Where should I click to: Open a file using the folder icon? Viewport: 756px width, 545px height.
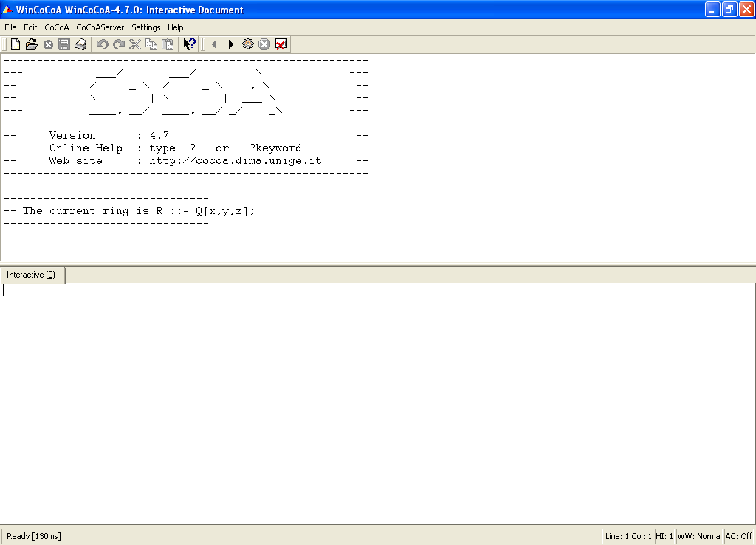tap(31, 44)
